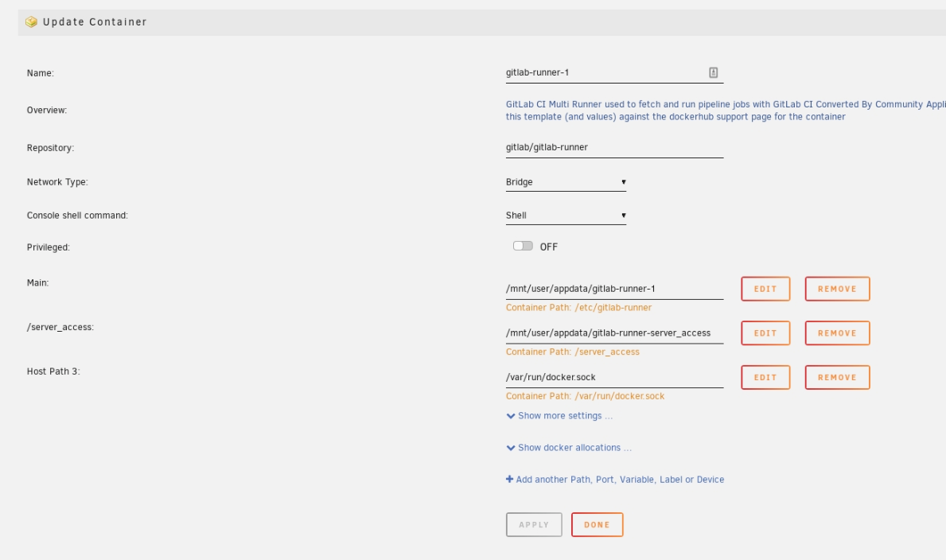Open the Network Type dropdown
The height and width of the screenshot is (560, 946).
(x=566, y=182)
